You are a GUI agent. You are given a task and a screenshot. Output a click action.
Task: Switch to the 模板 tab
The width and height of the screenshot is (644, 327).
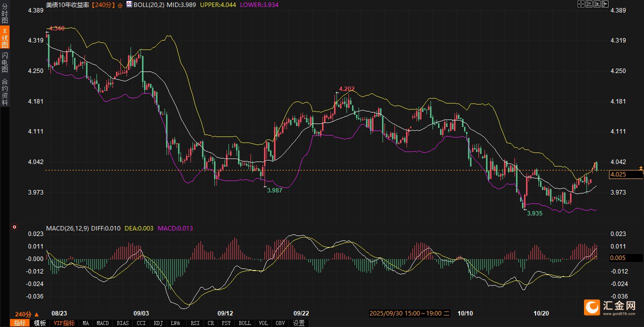pos(40,323)
